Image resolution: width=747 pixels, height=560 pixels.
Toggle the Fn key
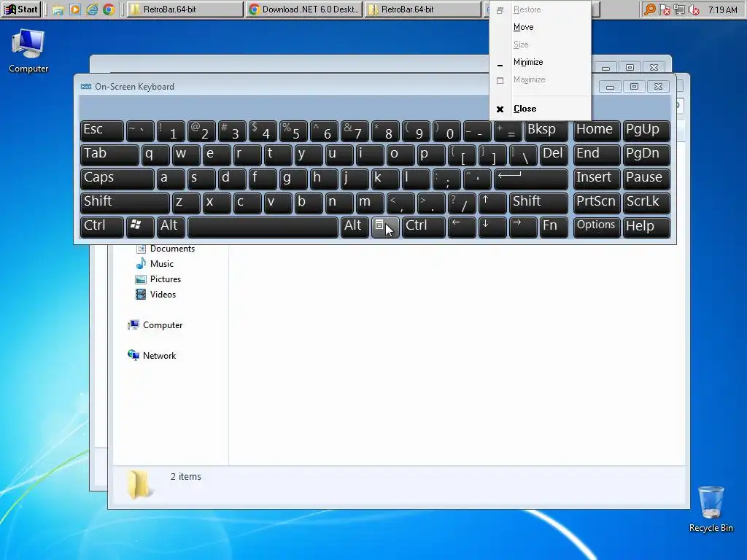554,227
